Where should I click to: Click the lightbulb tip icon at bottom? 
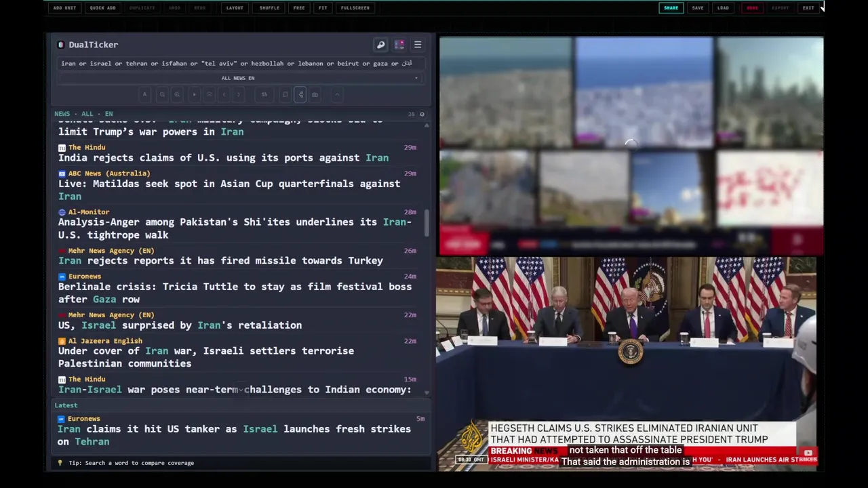pos(60,463)
